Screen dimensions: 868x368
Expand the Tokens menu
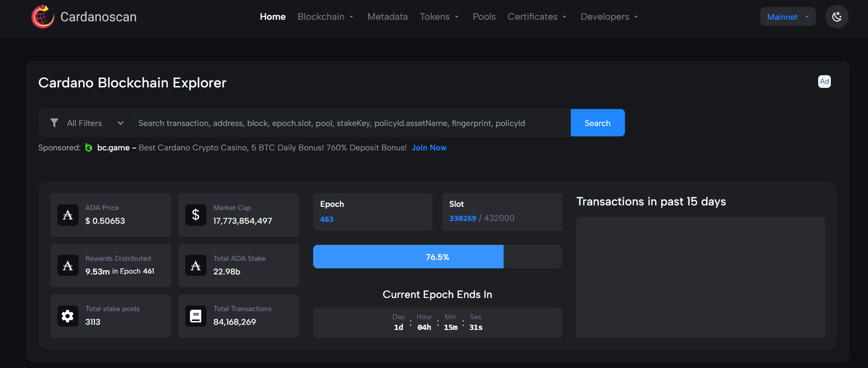(x=439, y=17)
